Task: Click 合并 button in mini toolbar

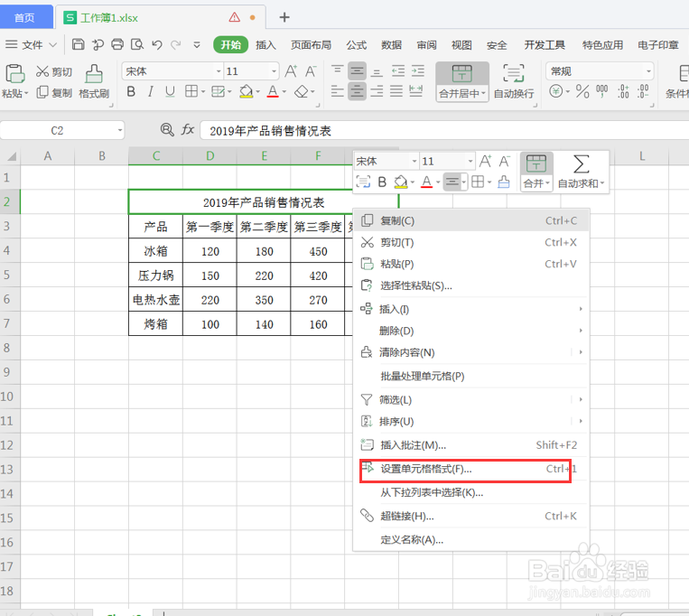Action: coord(536,172)
